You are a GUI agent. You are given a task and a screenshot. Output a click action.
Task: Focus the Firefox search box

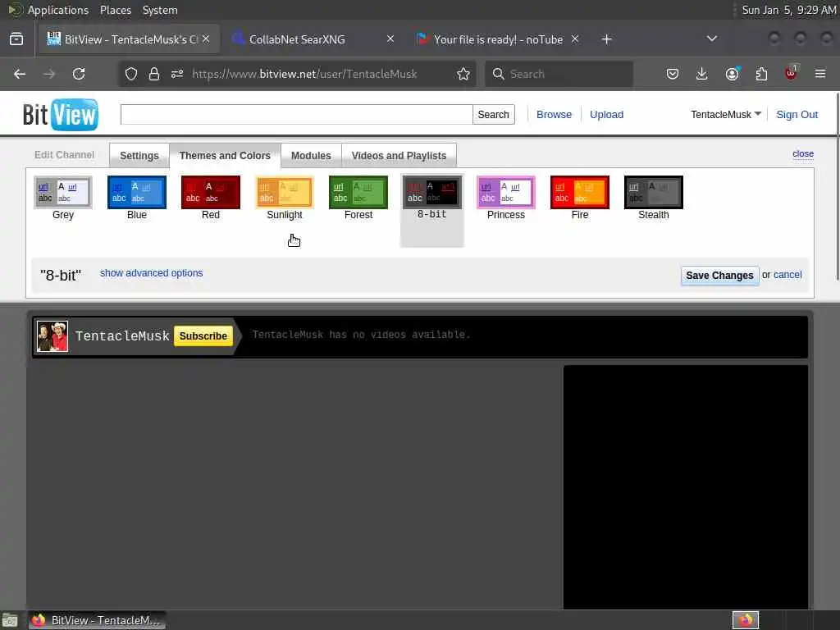(x=559, y=74)
